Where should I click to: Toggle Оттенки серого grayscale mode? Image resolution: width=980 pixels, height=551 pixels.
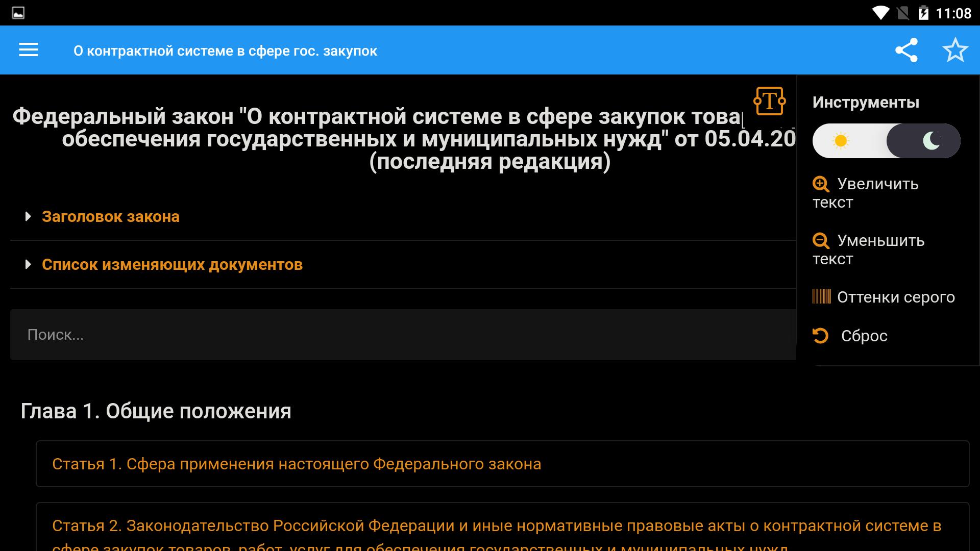coord(896,297)
